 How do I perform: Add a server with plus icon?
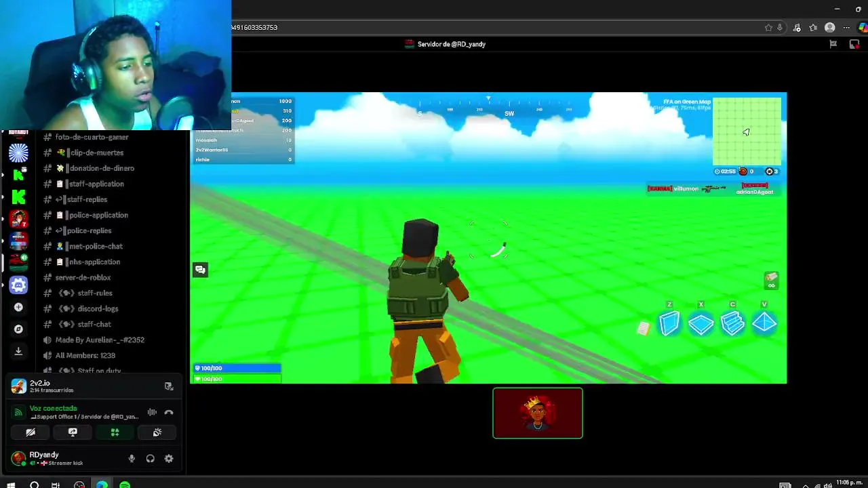[x=18, y=307]
